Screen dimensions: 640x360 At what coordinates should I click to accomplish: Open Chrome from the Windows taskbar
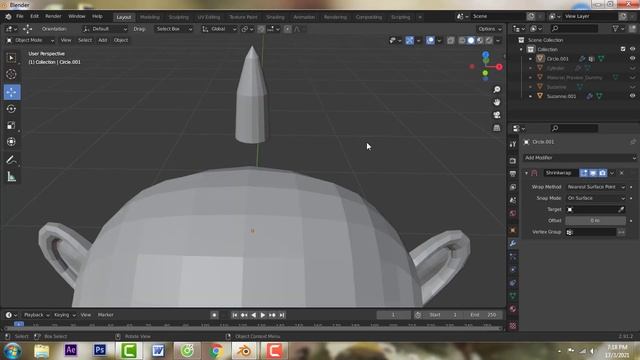coord(216,351)
